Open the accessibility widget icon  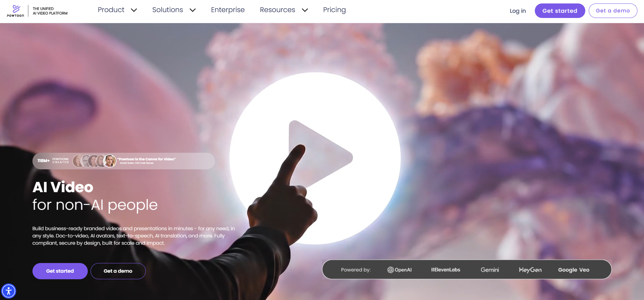9,291
